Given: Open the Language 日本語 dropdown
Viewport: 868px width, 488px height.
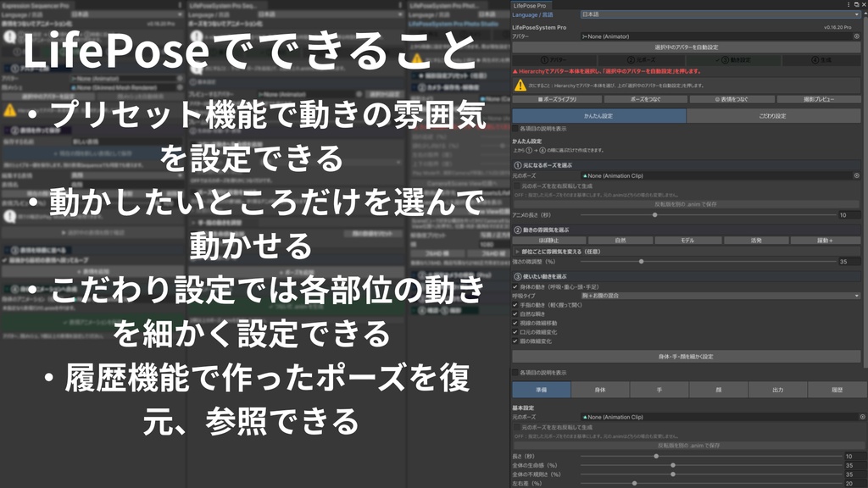Looking at the screenshot, I should 721,14.
